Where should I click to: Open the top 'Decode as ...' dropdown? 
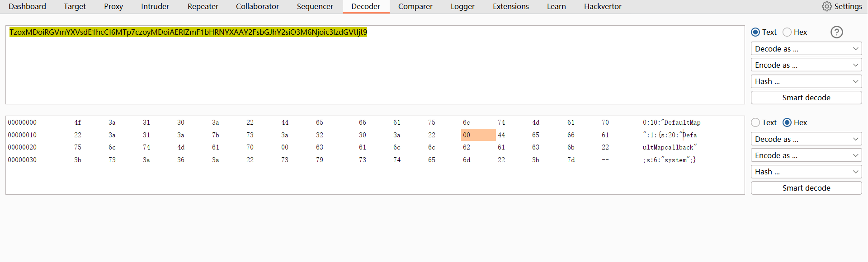[x=806, y=49]
